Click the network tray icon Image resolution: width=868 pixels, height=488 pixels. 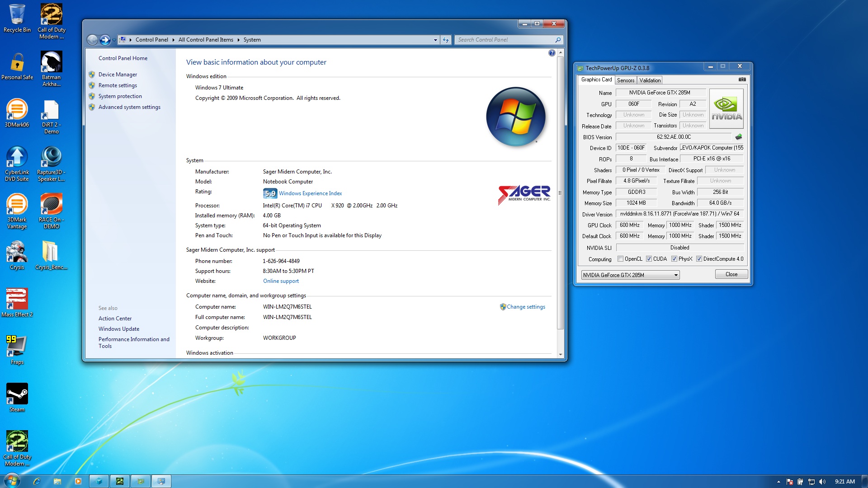pos(811,482)
